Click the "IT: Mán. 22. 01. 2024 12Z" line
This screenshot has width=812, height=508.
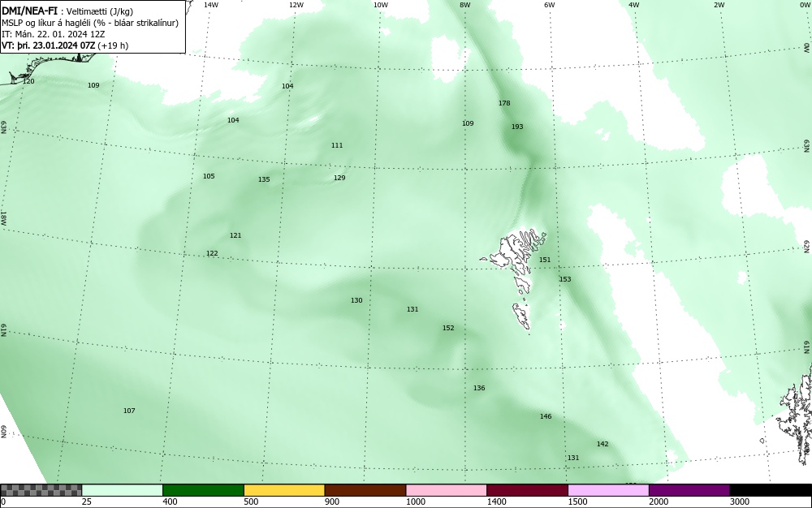tap(54, 34)
